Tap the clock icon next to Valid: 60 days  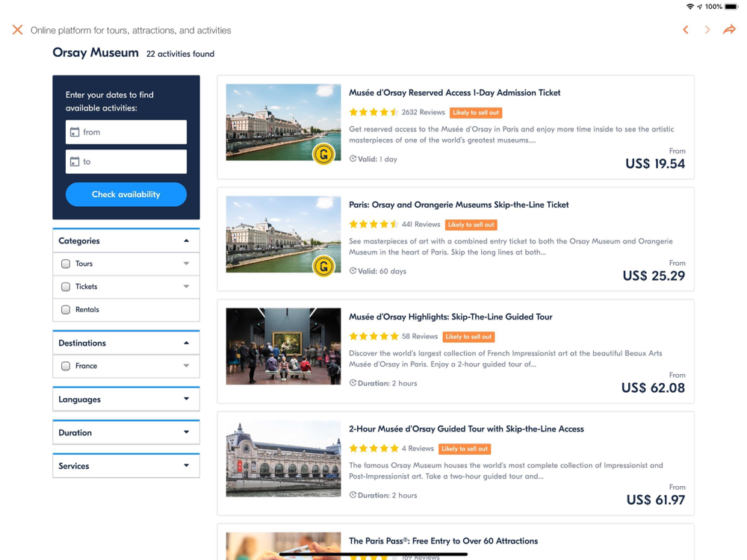(x=353, y=270)
